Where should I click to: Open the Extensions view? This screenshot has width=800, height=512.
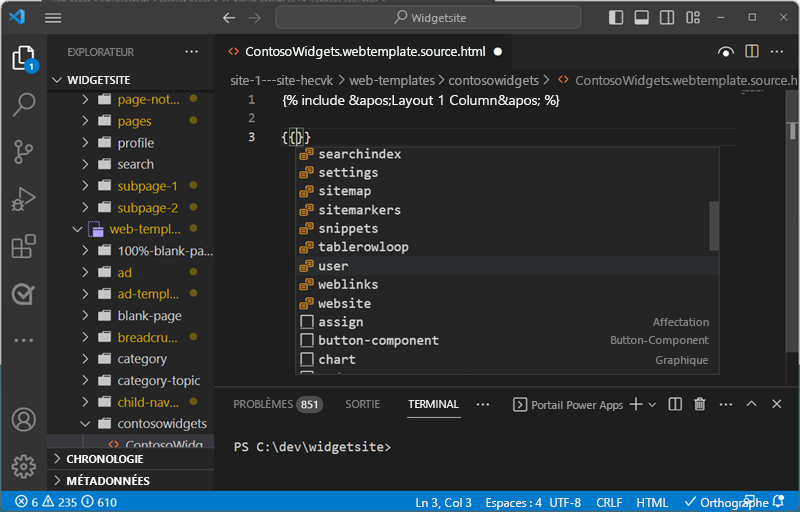coord(23,246)
